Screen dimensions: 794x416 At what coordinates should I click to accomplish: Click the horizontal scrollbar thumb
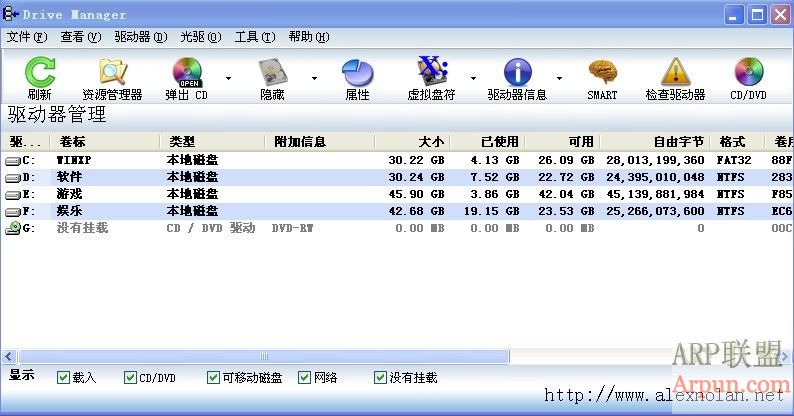pos(264,356)
